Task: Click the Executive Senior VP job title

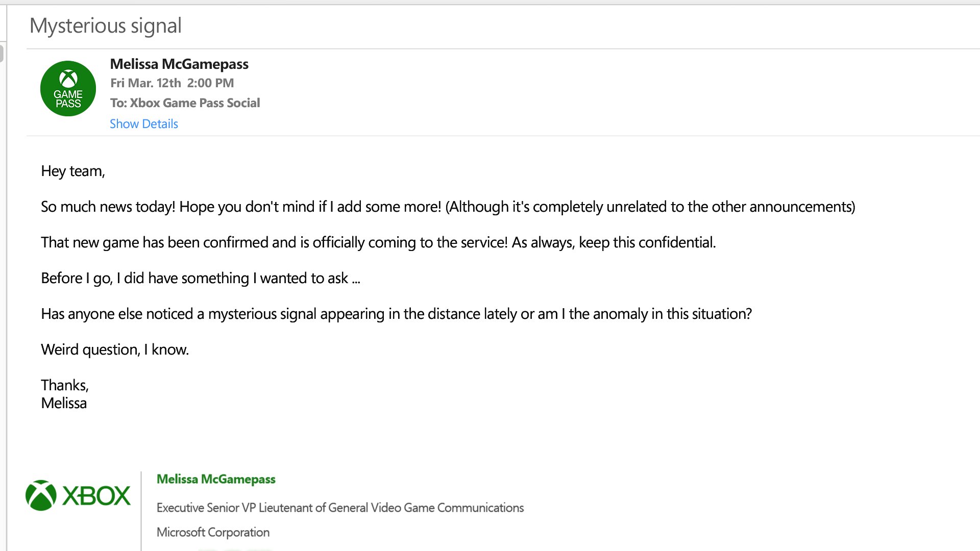Action: [x=340, y=508]
